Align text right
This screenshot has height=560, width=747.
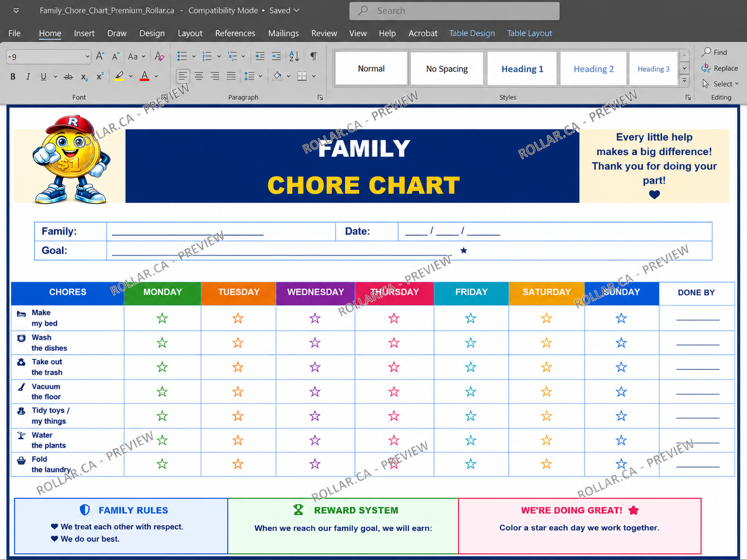tap(215, 76)
